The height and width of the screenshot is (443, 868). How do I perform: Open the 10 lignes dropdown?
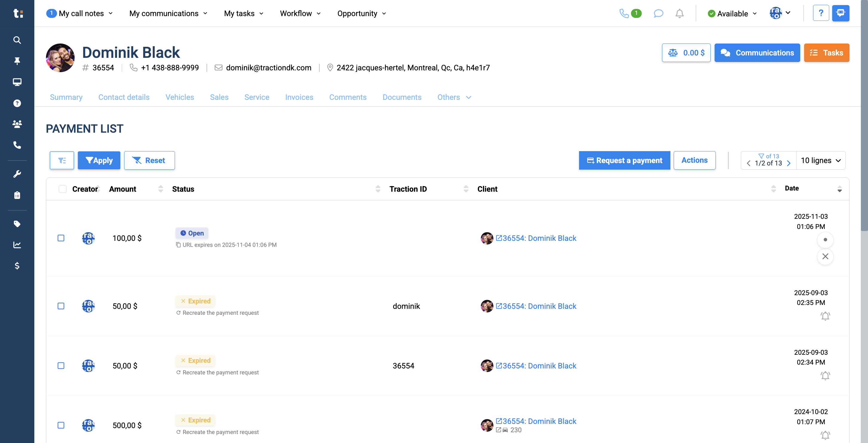[821, 160]
